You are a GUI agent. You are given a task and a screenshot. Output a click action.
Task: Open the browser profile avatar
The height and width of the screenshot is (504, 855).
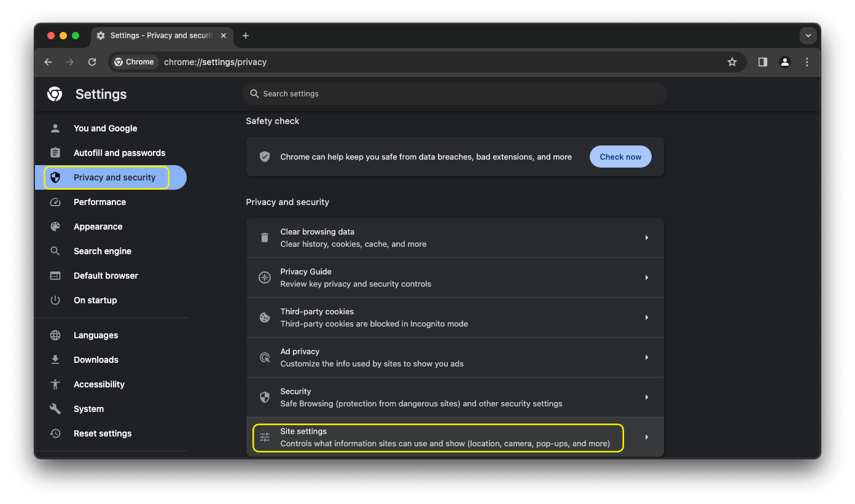click(x=785, y=62)
